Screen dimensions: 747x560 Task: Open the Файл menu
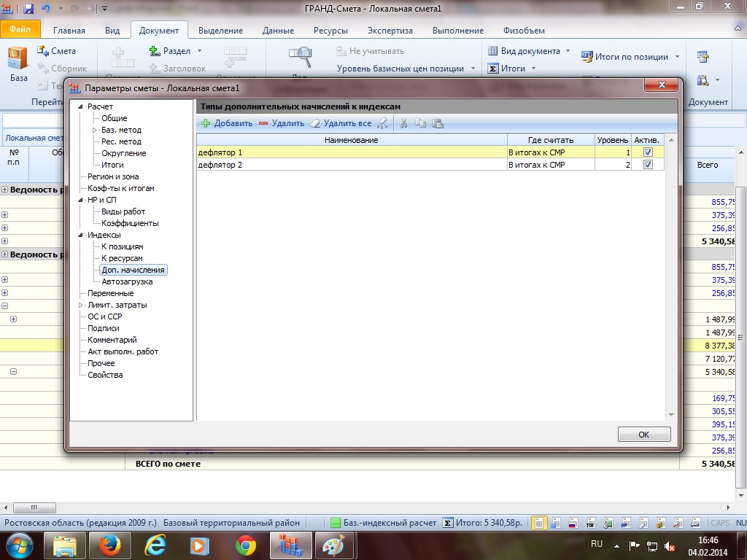click(20, 29)
